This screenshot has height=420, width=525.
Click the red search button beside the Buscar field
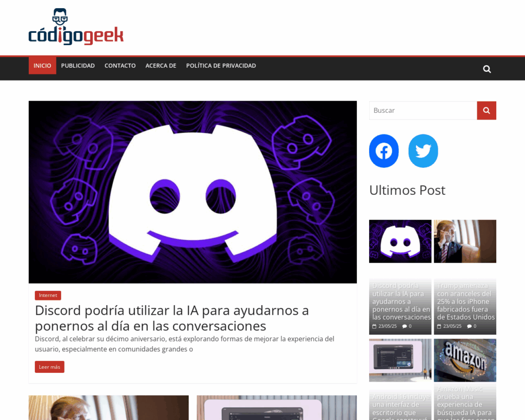486,110
